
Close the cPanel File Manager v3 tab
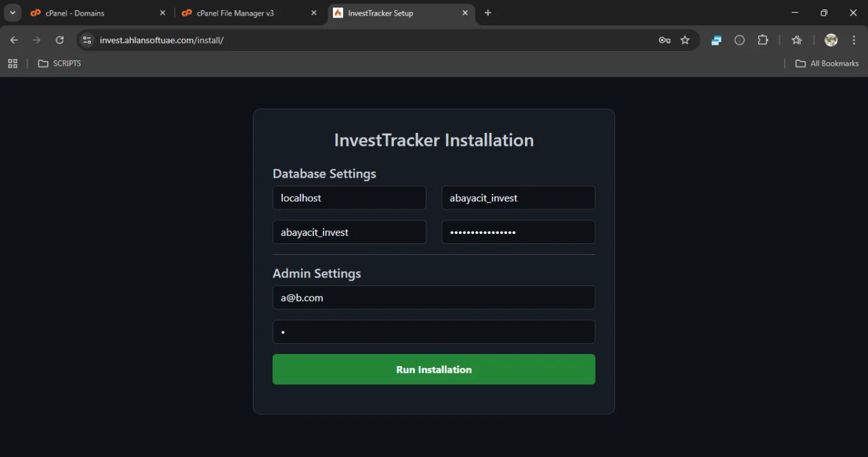click(x=313, y=13)
